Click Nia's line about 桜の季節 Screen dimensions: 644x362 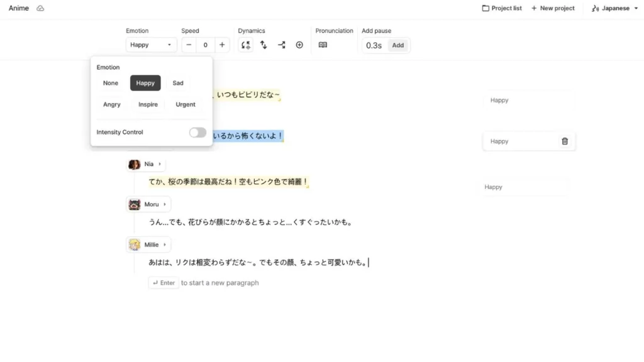click(x=228, y=182)
